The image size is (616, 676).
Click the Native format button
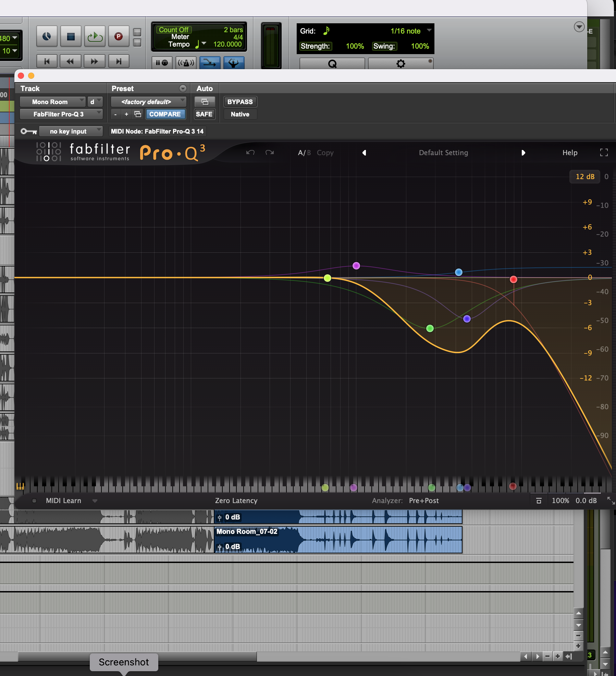pos(240,114)
